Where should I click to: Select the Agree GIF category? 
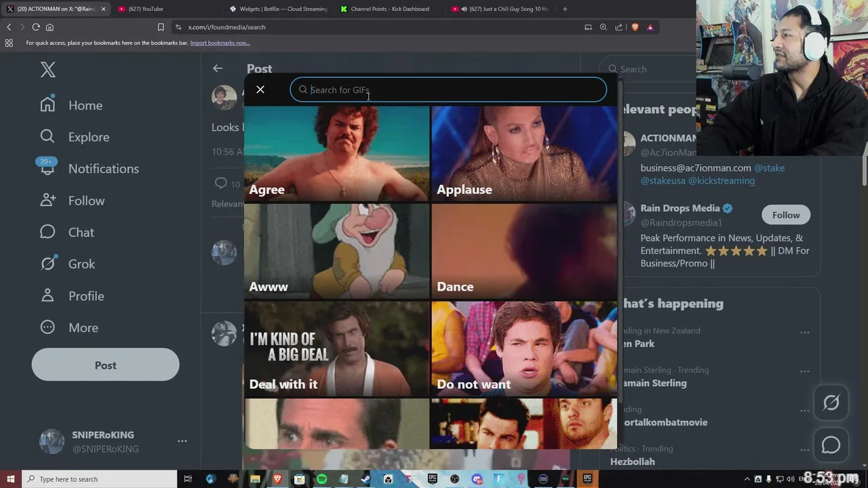click(336, 154)
